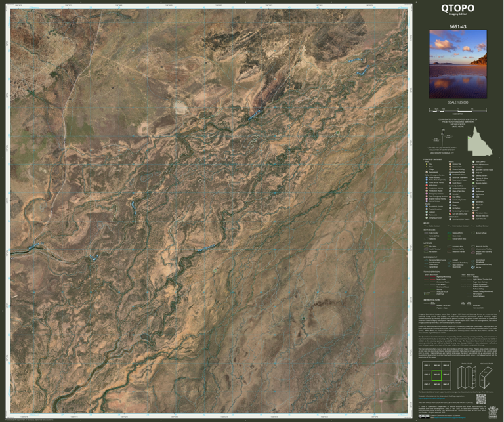
Task: Open the beach sunset cover photo
Action: tap(458, 64)
